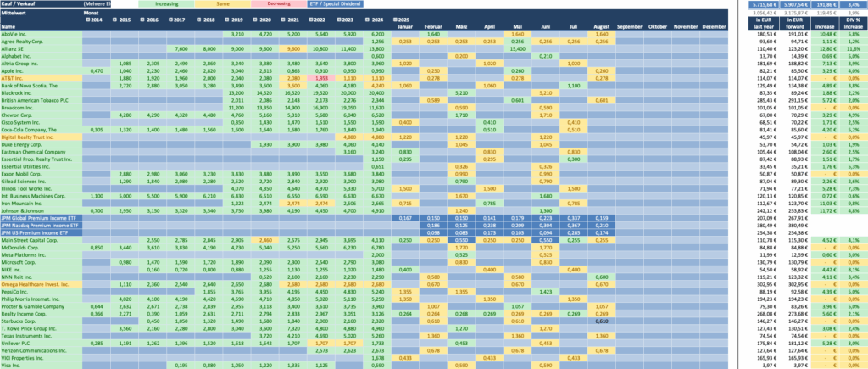Expand the 2017 year group
This screenshot has height=369, width=868.
click(x=170, y=20)
